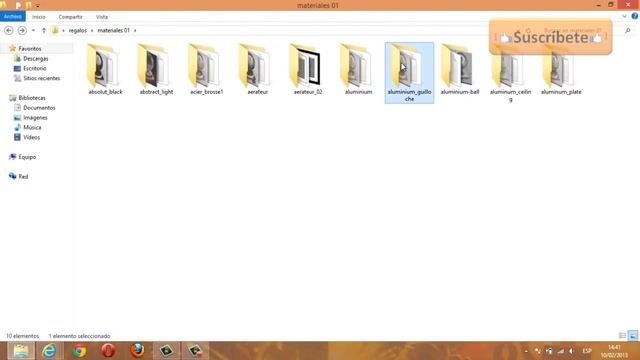Select the aluminium_guilloche folder

point(409,73)
